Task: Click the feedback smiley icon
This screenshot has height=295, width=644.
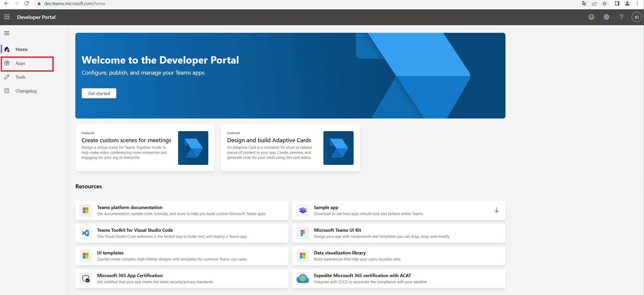Action: tap(591, 17)
